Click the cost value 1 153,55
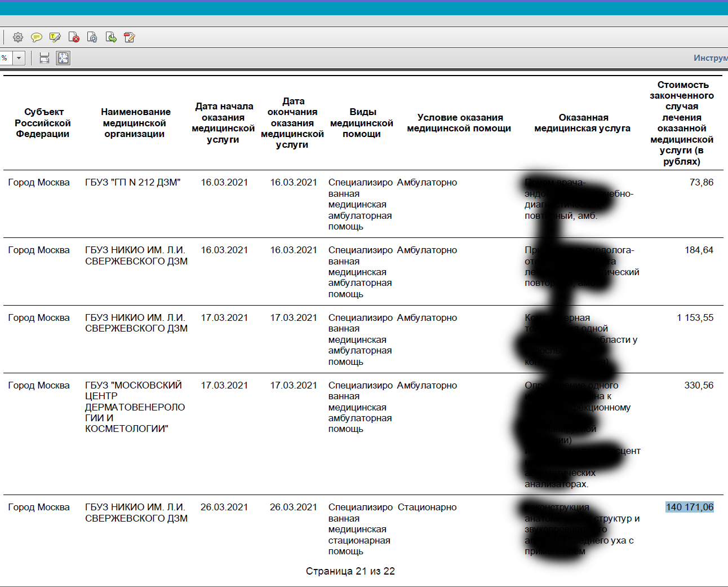The width and height of the screenshot is (728, 587). [x=695, y=318]
